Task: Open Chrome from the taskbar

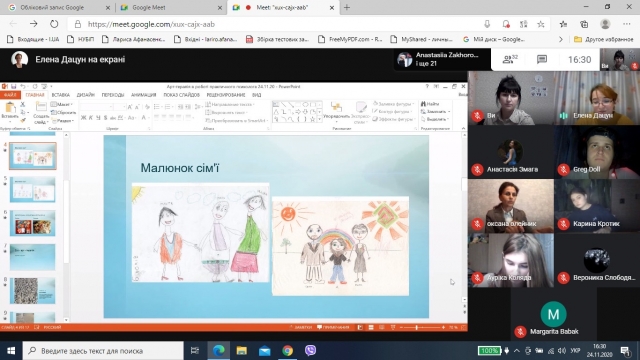Action: [287, 350]
